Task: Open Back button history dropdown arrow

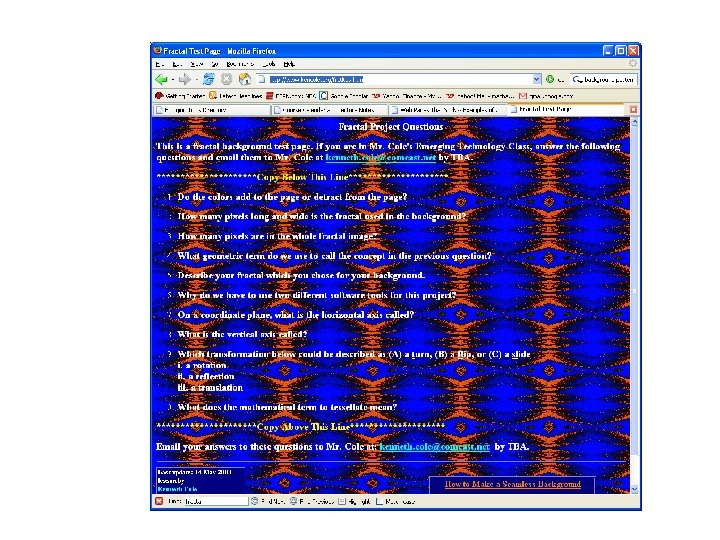Action: (173, 80)
